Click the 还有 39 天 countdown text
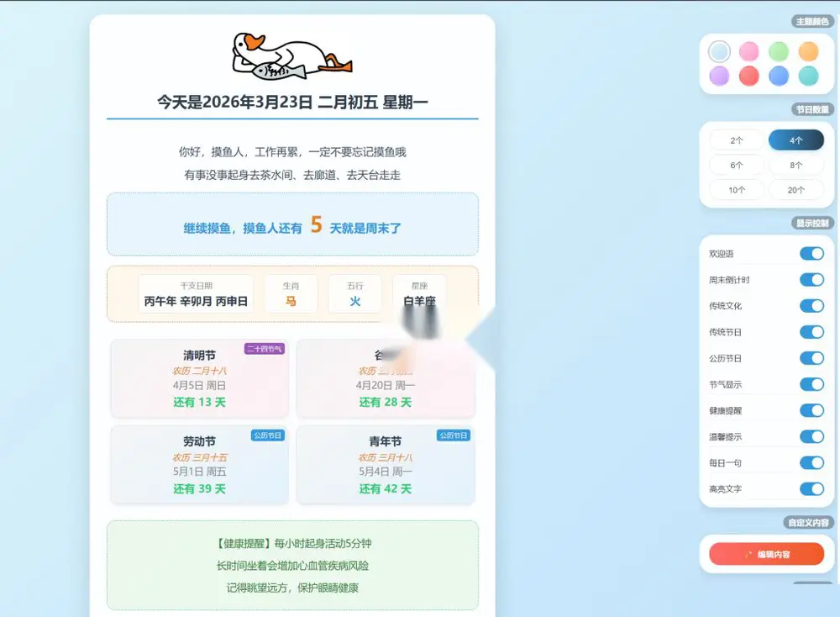The image size is (840, 617). (x=199, y=489)
